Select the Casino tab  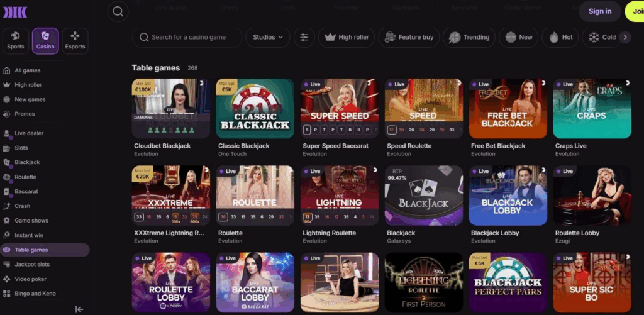click(45, 41)
